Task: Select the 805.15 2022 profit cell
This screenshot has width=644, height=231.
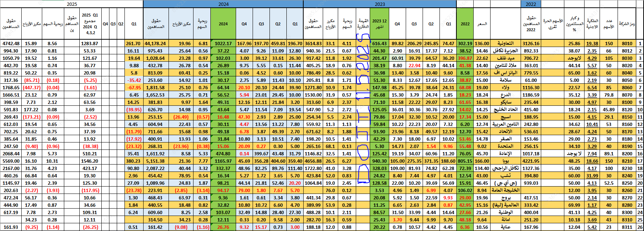Action: (x=465, y=161)
